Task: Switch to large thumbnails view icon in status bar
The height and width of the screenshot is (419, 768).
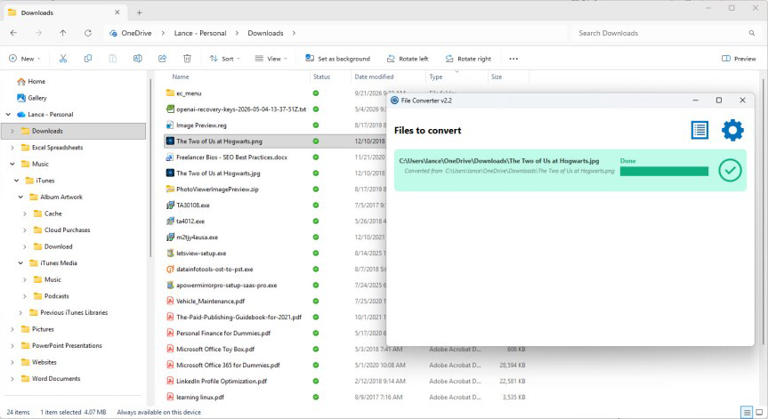Action: point(759,412)
